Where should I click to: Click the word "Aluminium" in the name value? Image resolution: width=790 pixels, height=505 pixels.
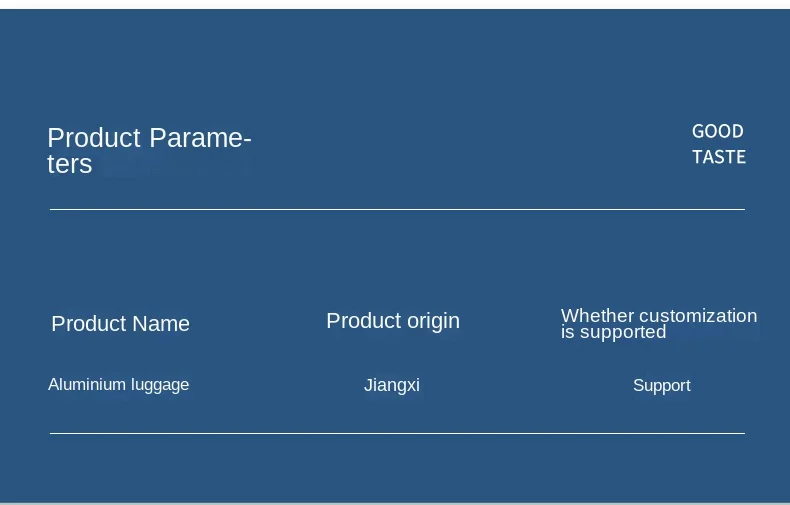tap(87, 385)
